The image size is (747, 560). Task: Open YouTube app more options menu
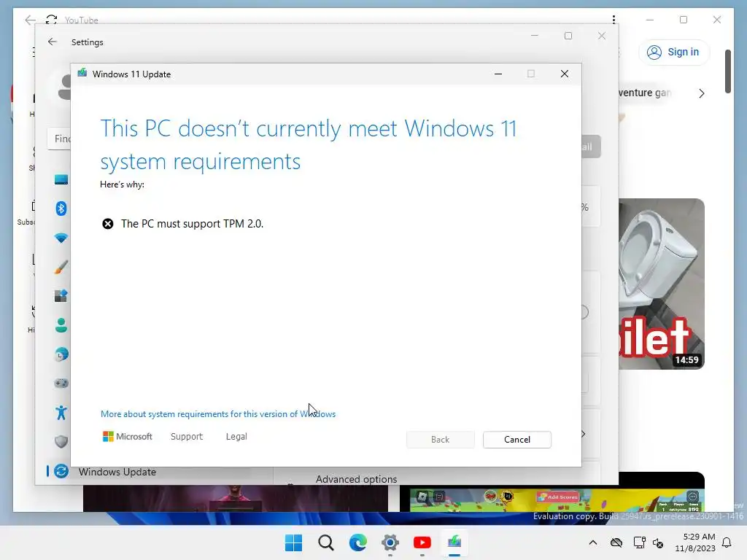click(x=614, y=20)
